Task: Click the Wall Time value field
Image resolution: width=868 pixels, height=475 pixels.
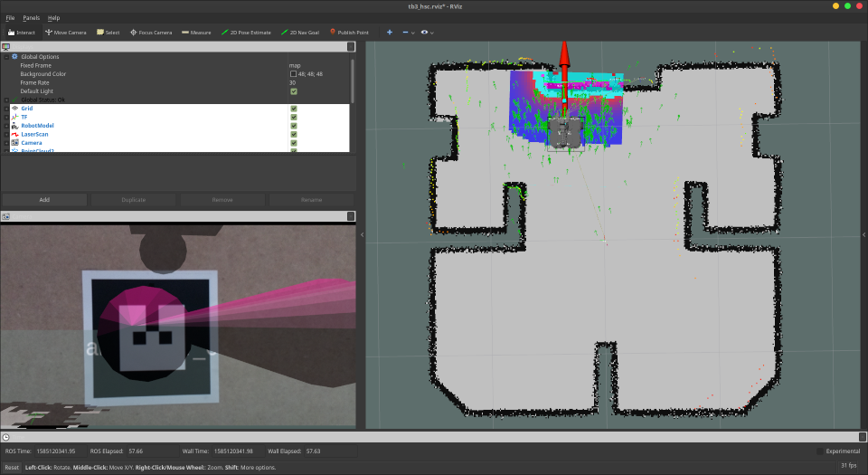Action: click(x=237, y=451)
